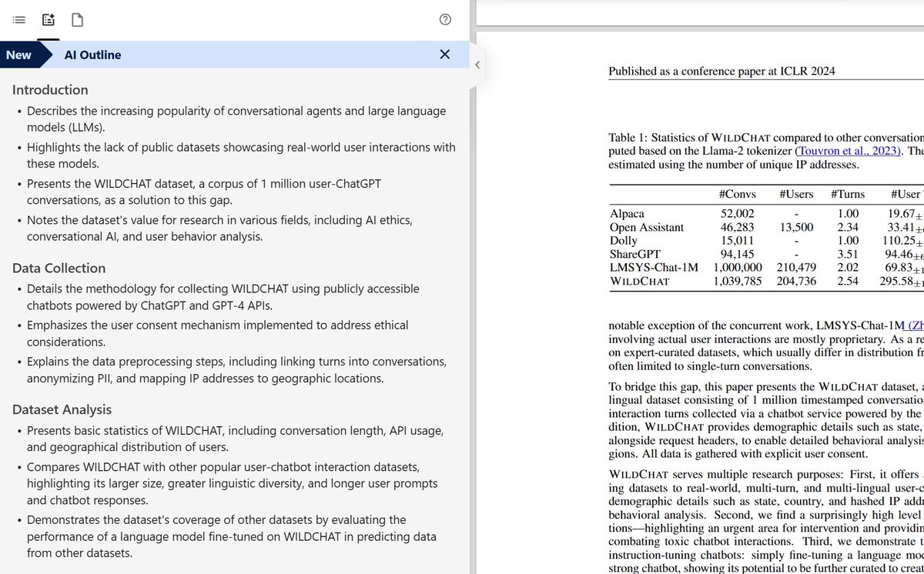Close the AI Outline panel

[x=445, y=55]
